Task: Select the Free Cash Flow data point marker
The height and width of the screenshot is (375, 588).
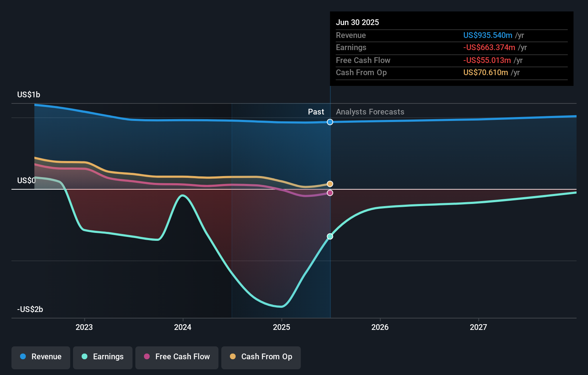Action: click(330, 193)
